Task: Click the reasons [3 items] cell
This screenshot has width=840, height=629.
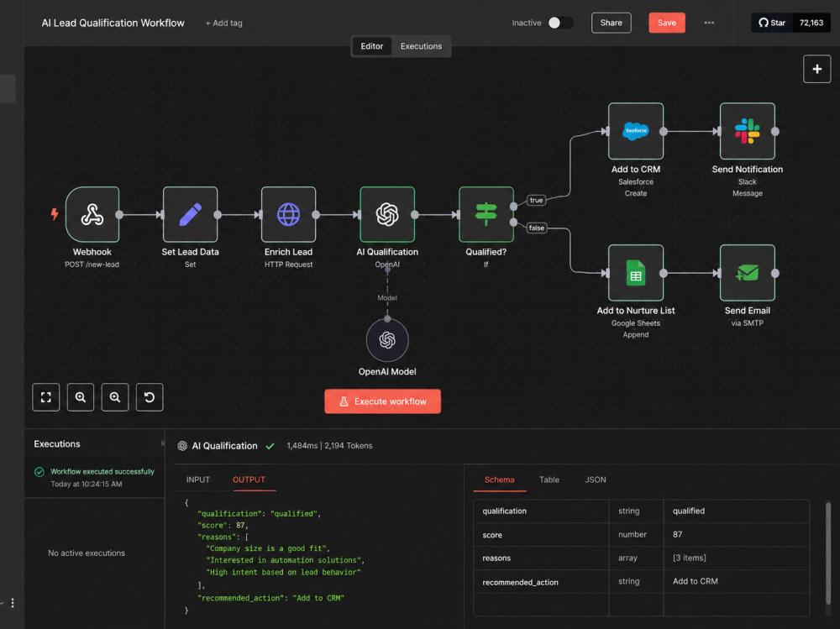Action: tap(736, 558)
